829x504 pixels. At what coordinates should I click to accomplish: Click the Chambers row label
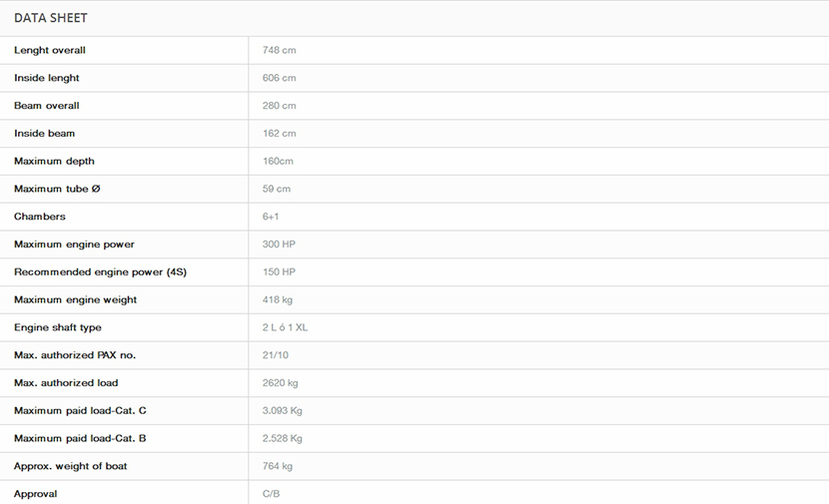[x=40, y=217]
